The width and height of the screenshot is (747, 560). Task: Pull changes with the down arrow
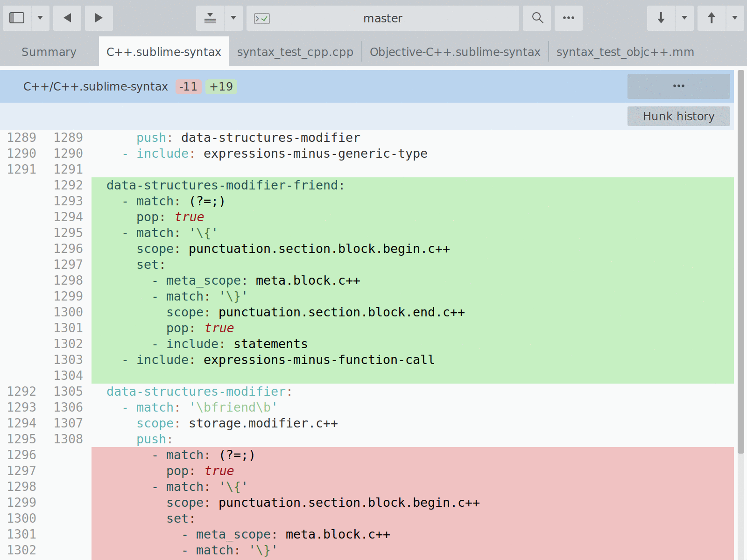tap(661, 18)
